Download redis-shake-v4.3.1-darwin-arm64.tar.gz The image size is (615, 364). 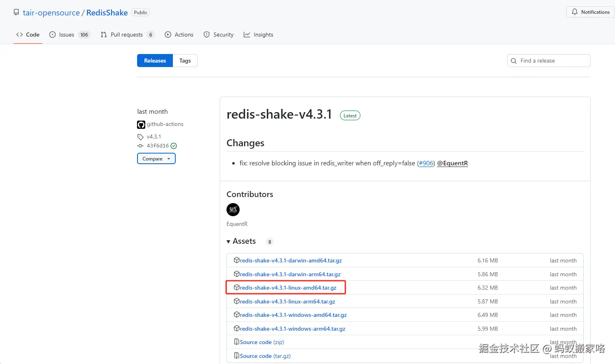[290, 274]
